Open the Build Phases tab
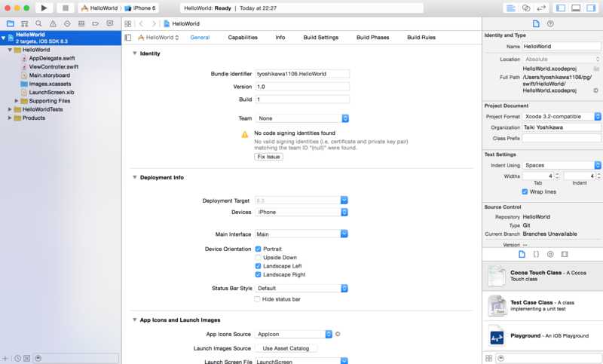The height and width of the screenshot is (364, 603). (372, 38)
